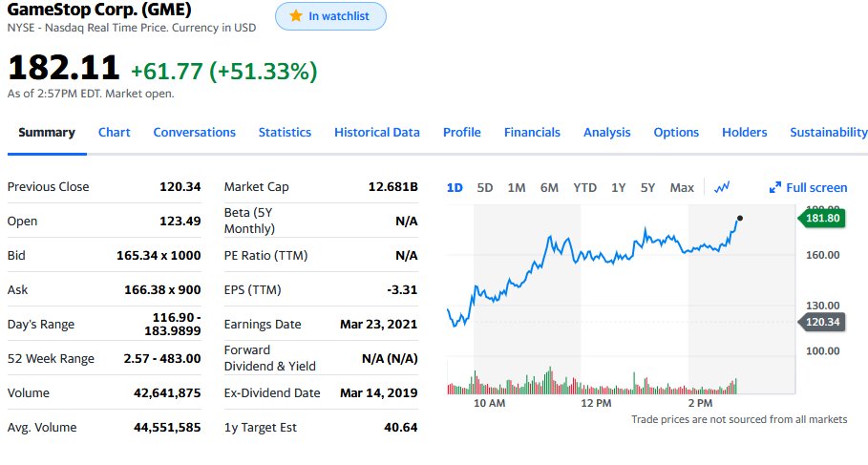View the Profile tab
Viewport: 868px width, 465px height.
pyautogui.click(x=461, y=133)
